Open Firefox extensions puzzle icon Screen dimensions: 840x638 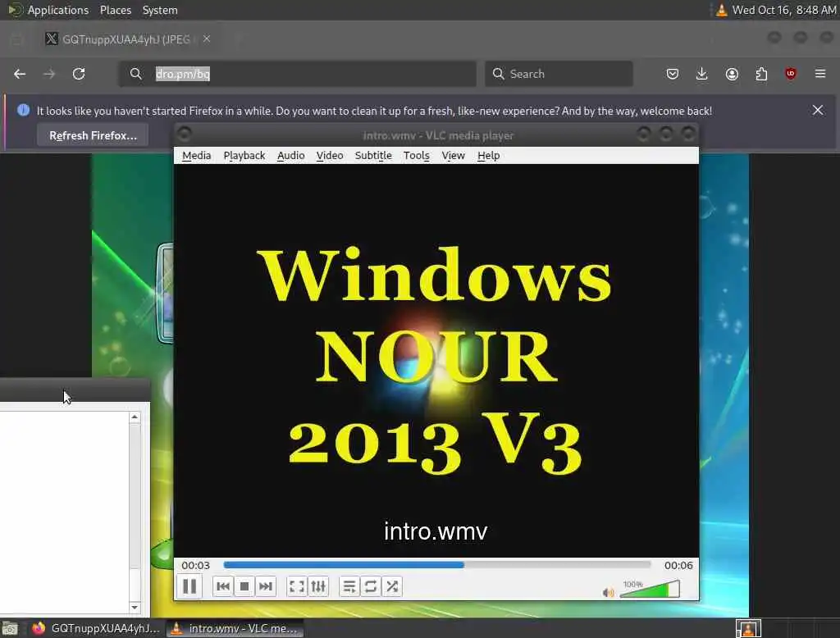coord(761,74)
